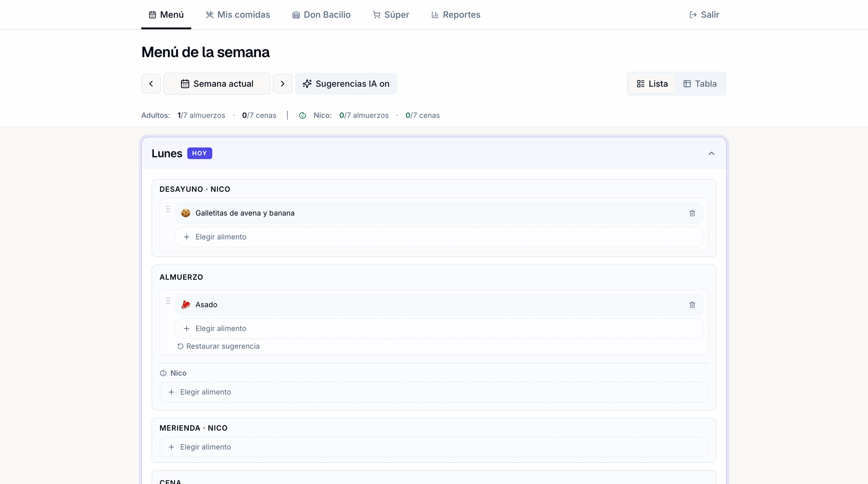Open the Mis comidas tab
868x484 pixels.
[x=238, y=15]
